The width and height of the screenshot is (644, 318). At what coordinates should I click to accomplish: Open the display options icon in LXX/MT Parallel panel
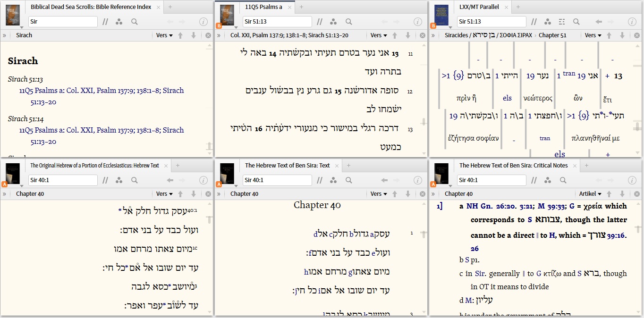click(x=562, y=22)
